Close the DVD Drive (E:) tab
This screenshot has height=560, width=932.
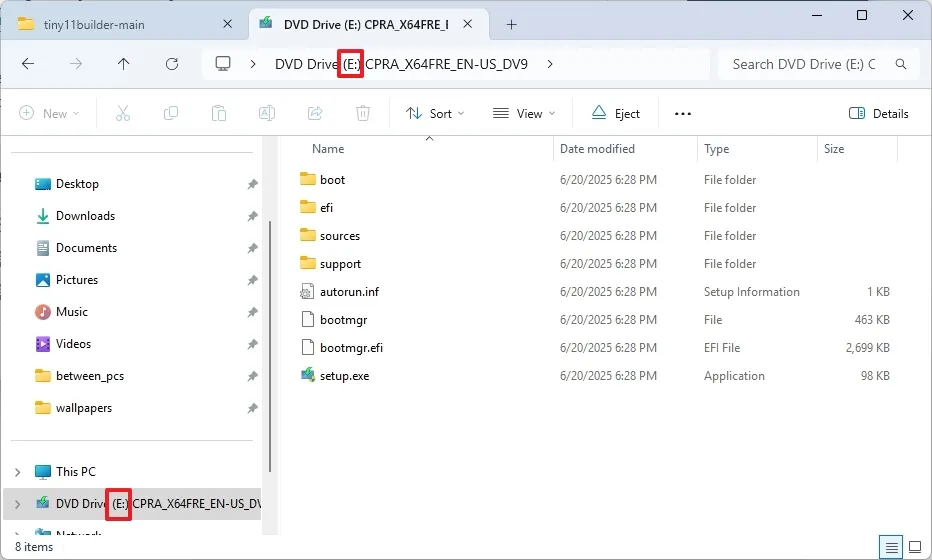tap(468, 24)
